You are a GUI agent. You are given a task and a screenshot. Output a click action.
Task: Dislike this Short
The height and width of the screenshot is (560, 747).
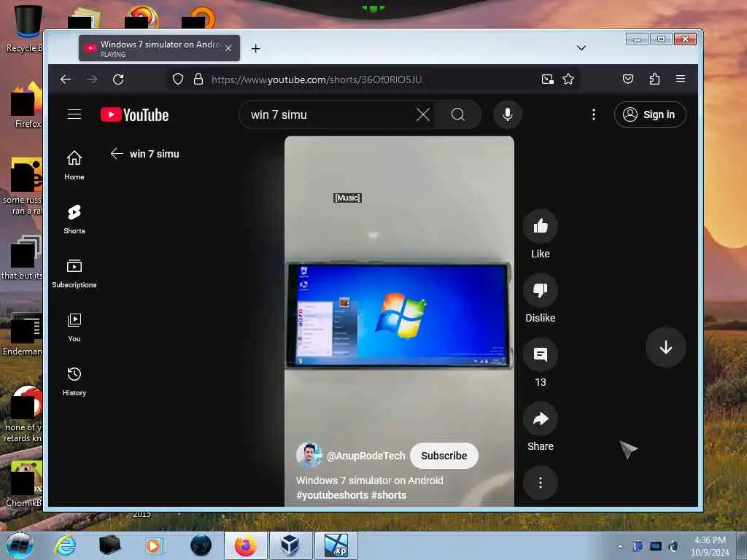click(x=541, y=290)
